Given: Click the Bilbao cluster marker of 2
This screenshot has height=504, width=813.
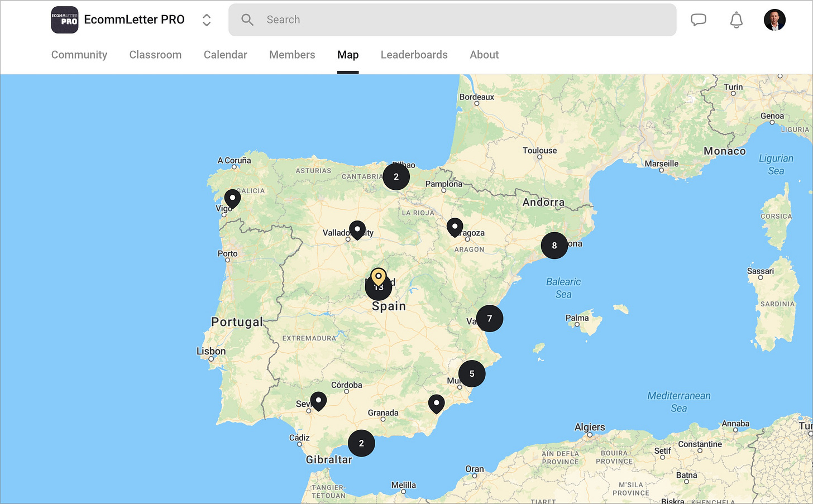Looking at the screenshot, I should (396, 176).
